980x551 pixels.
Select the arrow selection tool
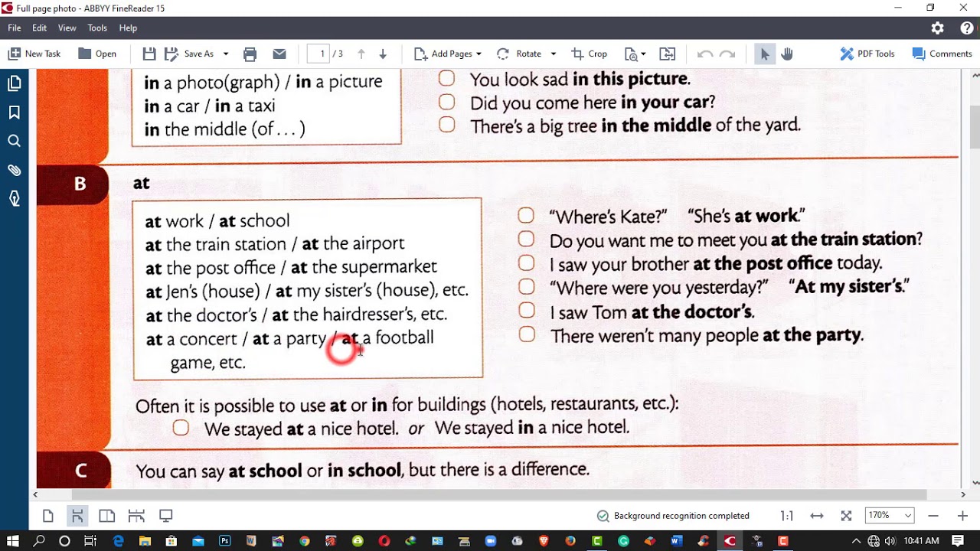click(764, 54)
